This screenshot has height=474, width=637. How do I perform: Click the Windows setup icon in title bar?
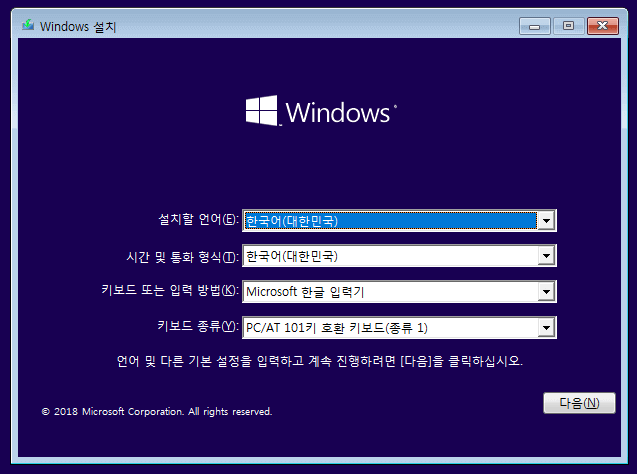pos(28,26)
